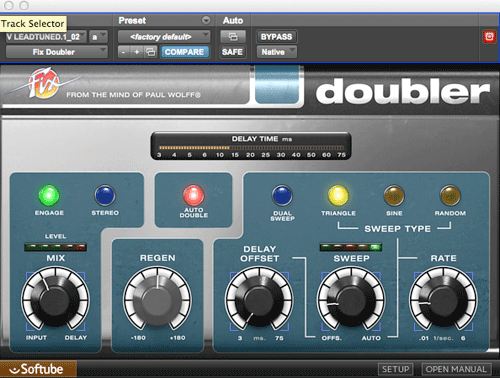
Task: Click the Softube logo
Action: (x=38, y=369)
